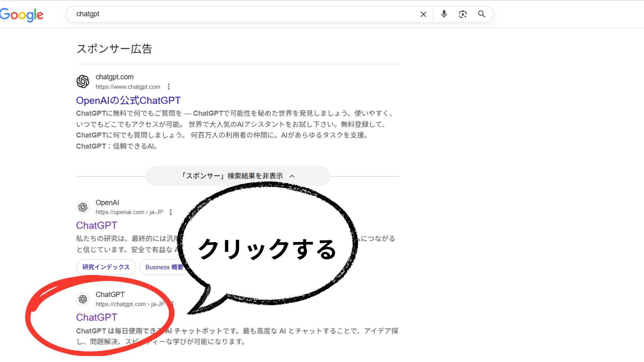Open the ChatGPT link from openai.com
Image resolution: width=644 pixels, height=362 pixels.
point(97,226)
